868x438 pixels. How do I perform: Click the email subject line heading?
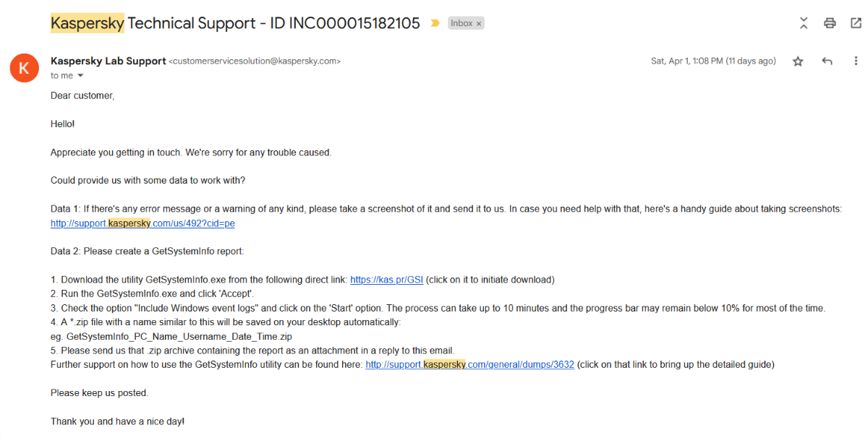pyautogui.click(x=235, y=23)
